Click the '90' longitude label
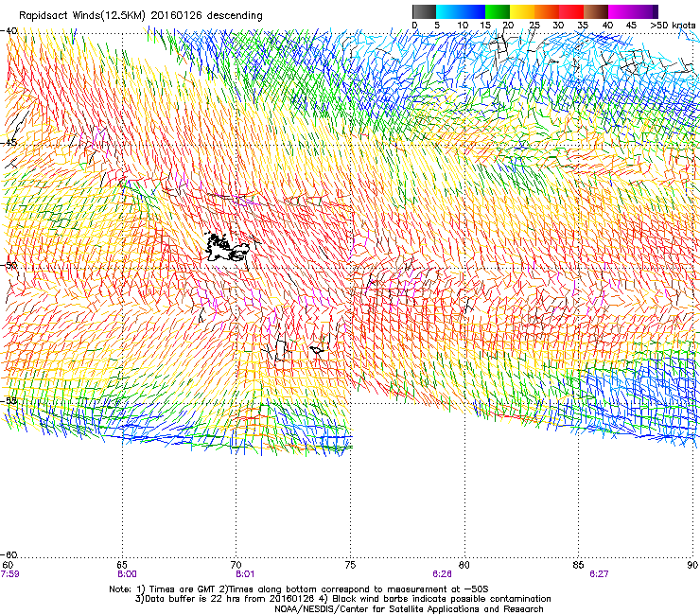This screenshot has width=700, height=615. coord(692,565)
